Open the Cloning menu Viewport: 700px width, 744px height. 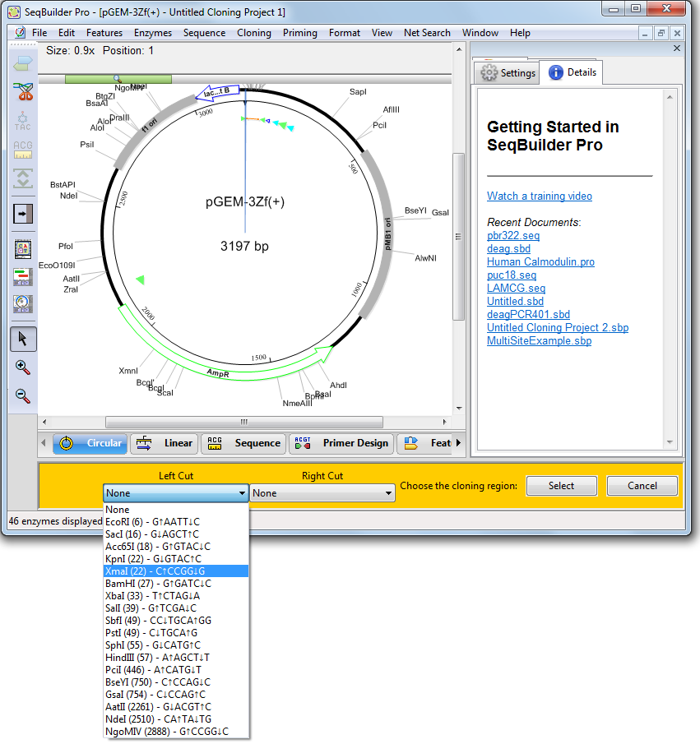(253, 33)
